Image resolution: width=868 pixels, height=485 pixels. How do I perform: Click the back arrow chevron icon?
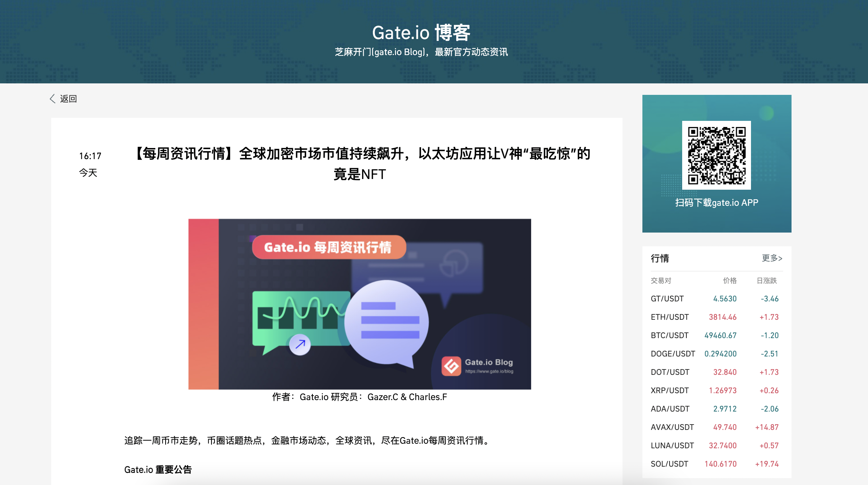point(52,99)
